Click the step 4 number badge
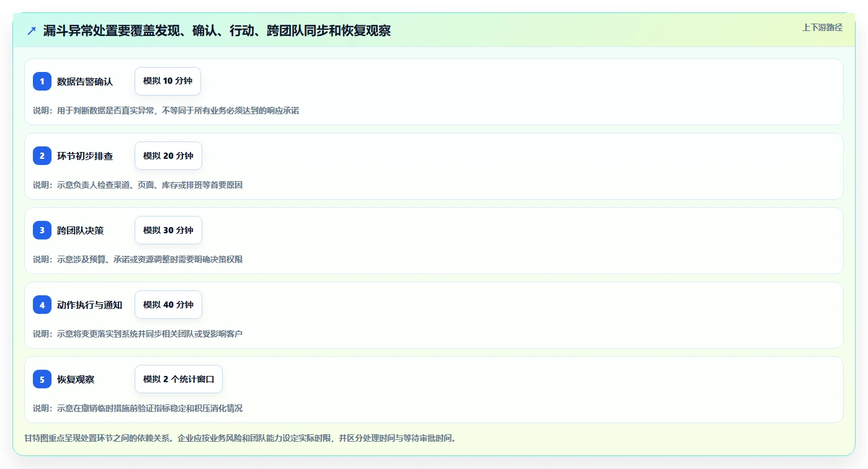The height and width of the screenshot is (469, 868). click(x=42, y=305)
